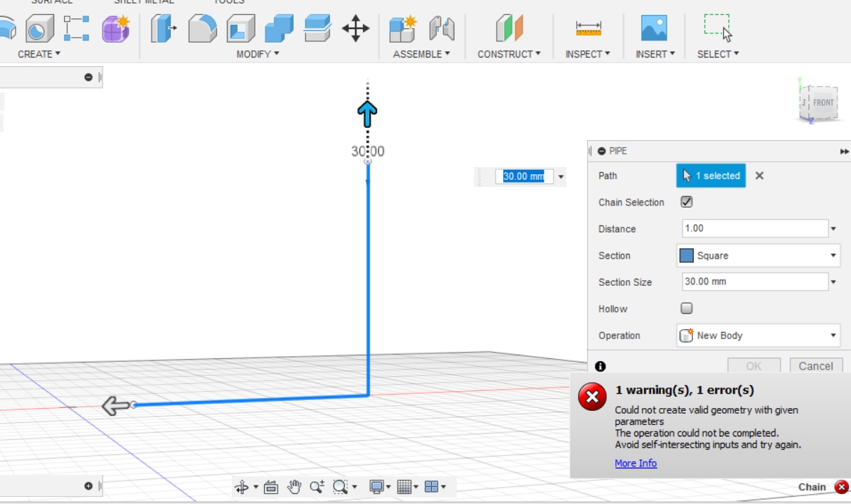Image resolution: width=851 pixels, height=504 pixels.
Task: Click the Insert image icon
Action: point(654,28)
